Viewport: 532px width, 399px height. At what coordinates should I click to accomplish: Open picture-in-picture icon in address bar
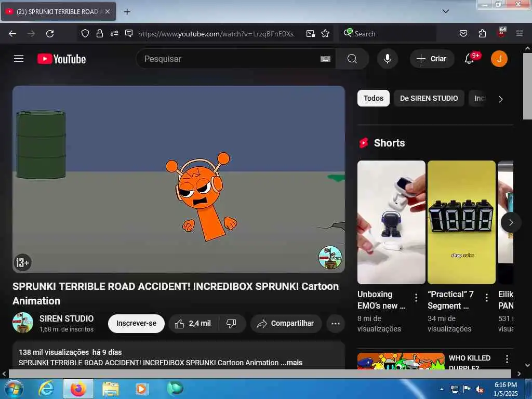(x=310, y=33)
